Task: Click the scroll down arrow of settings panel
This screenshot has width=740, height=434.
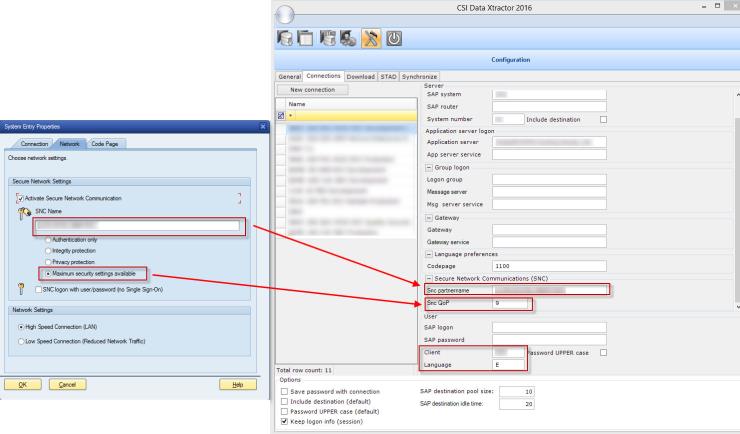Action: pos(738,307)
